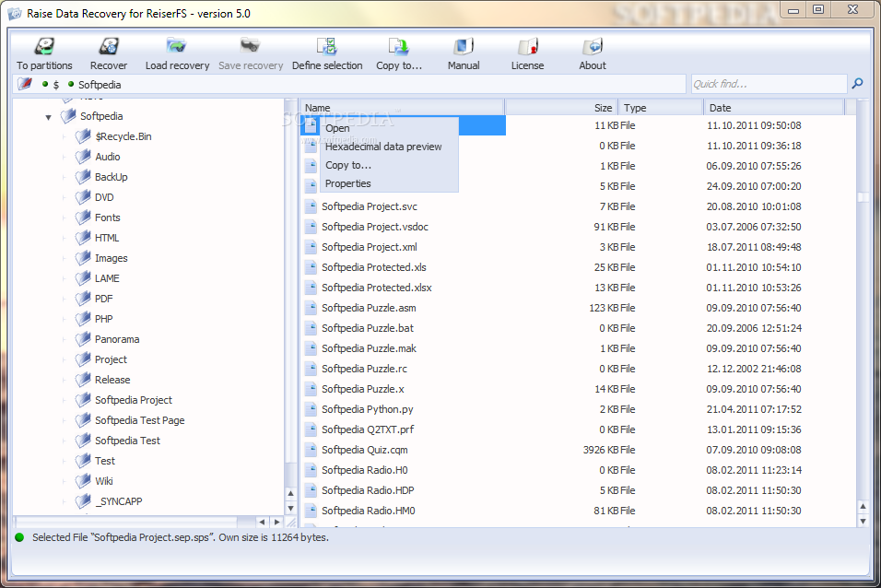Image resolution: width=881 pixels, height=588 pixels.
Task: Go to Softpedia in the path bar
Action: click(x=100, y=84)
